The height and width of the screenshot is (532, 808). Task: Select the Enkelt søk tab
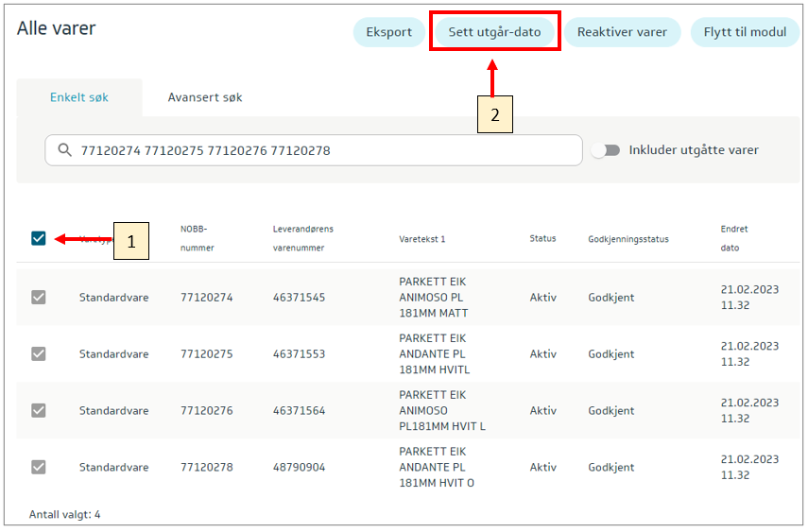79,97
